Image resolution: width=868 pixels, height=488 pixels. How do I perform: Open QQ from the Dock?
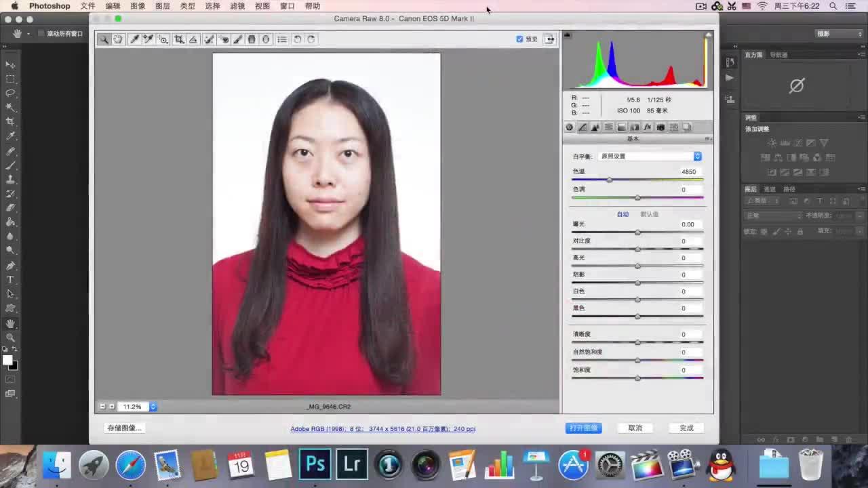pos(720,465)
